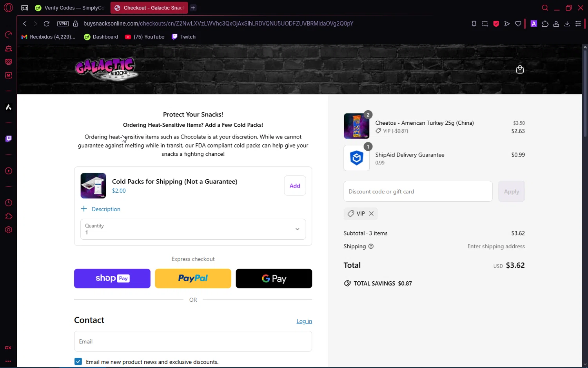588x368 pixels.
Task: Expand the Cold Packs Description
Action: click(101, 209)
